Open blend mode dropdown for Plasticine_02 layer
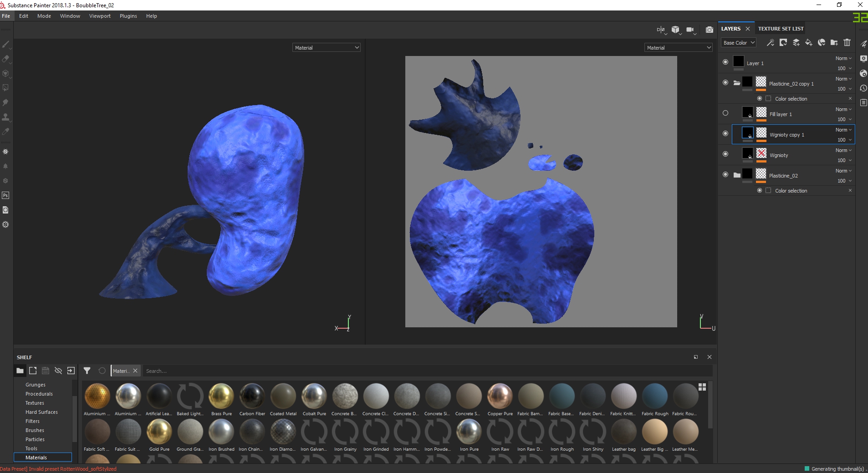The height and width of the screenshot is (473, 868). 843,171
